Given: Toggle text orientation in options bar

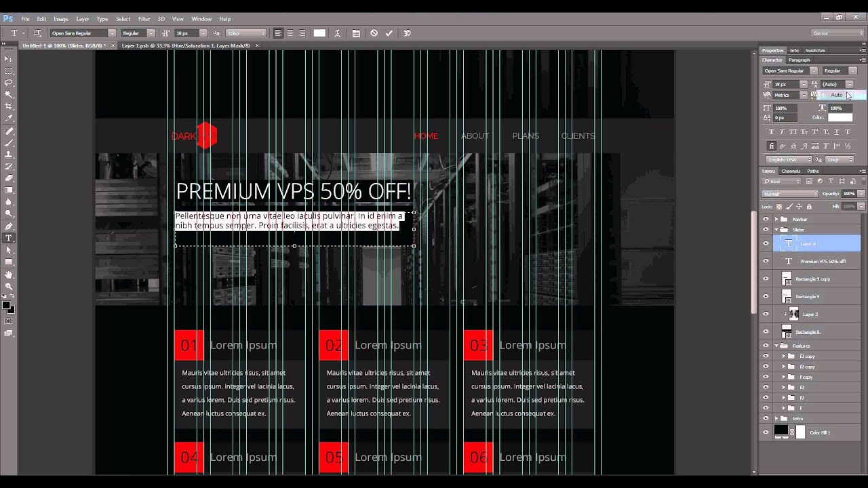Looking at the screenshot, I should [37, 33].
